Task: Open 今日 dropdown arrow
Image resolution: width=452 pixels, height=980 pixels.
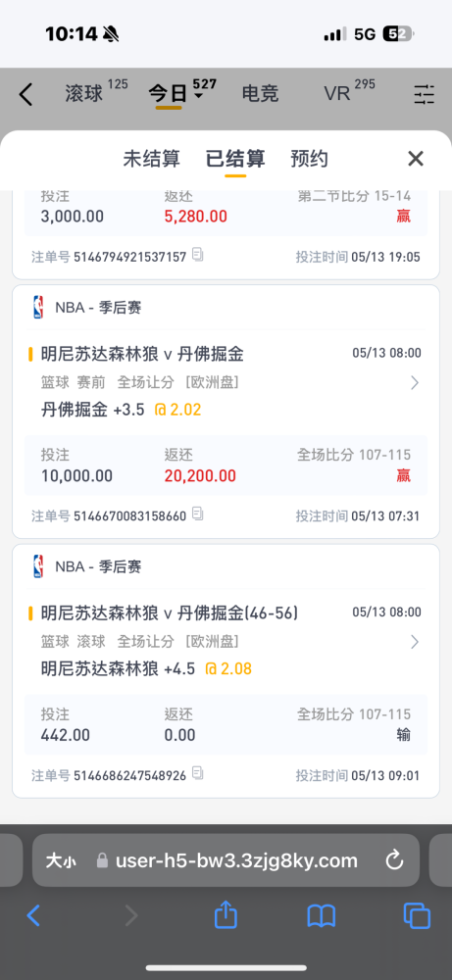Action: 198,96
